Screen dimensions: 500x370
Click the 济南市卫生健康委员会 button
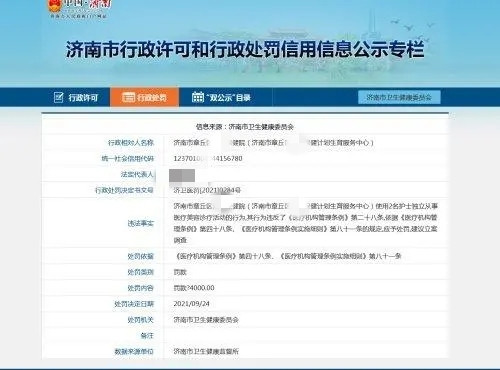pyautogui.click(x=399, y=97)
